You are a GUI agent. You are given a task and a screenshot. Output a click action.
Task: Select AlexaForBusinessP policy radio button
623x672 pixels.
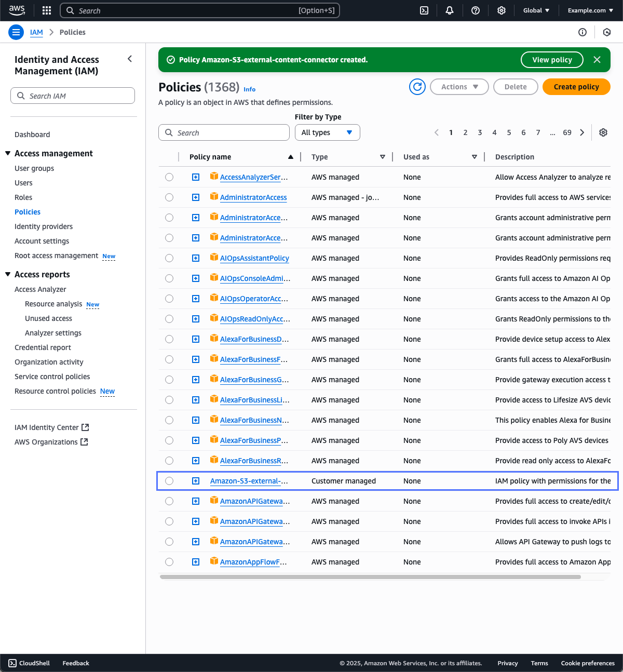[169, 440]
